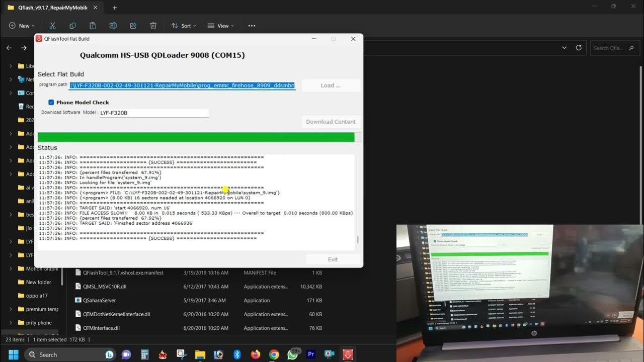Open Premiere Pro from the taskbar
The height and width of the screenshot is (362, 644).
coord(311,354)
